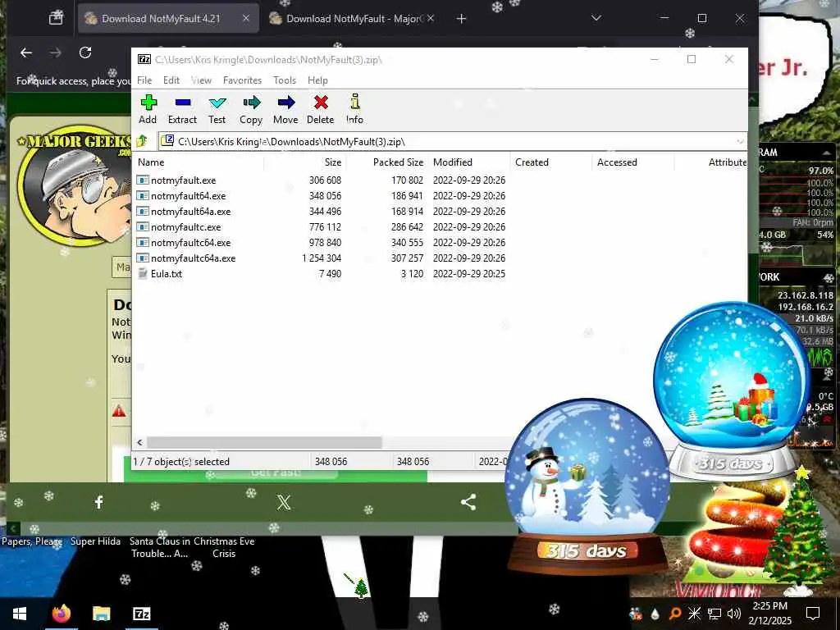Viewport: 840px width, 630px height.
Task: Select the Eula.txt file
Action: [x=166, y=274]
